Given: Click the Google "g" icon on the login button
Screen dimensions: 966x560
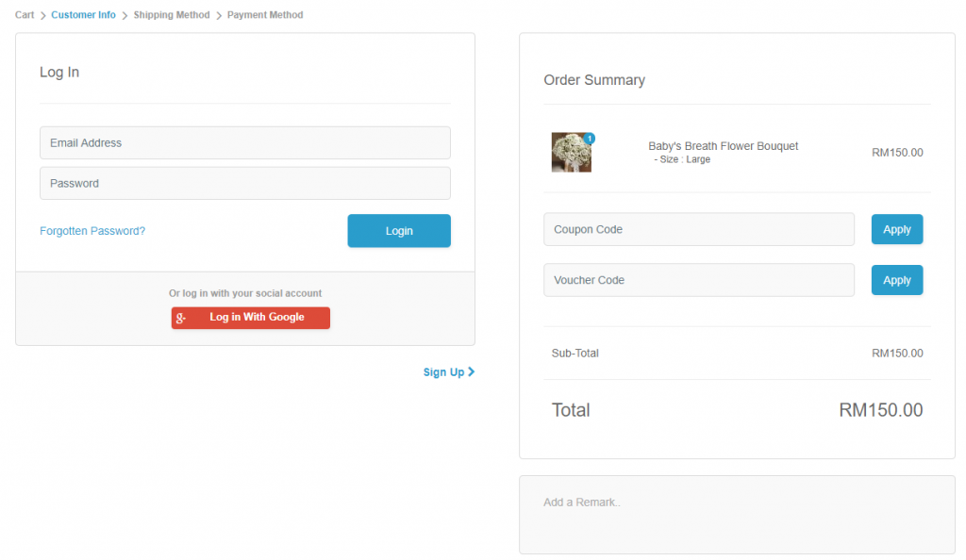Looking at the screenshot, I should [x=182, y=318].
